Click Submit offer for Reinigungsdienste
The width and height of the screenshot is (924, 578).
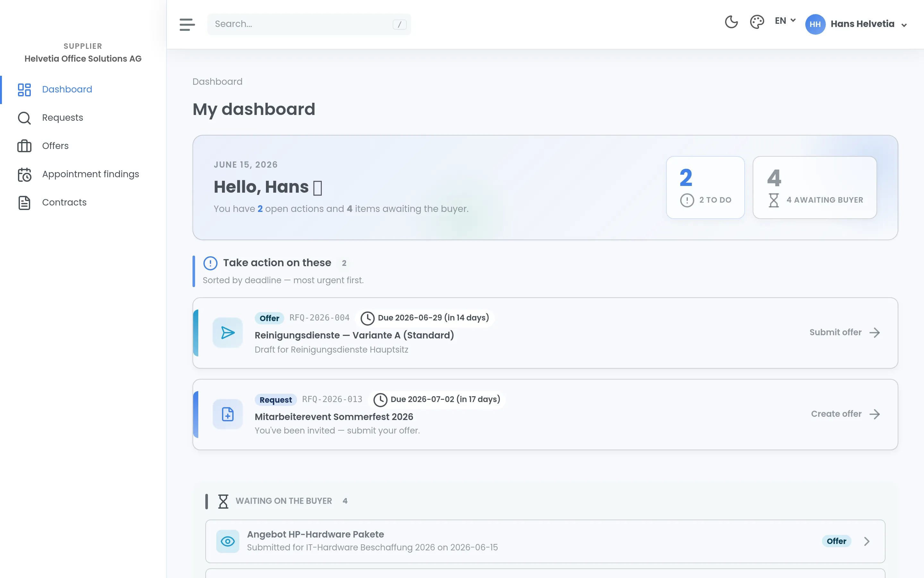844,333
